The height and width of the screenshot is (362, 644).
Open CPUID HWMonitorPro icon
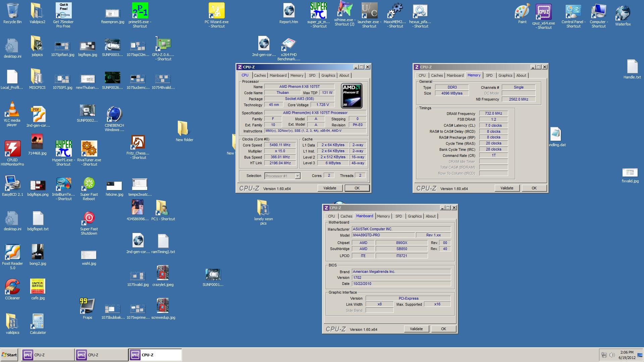click(x=12, y=153)
